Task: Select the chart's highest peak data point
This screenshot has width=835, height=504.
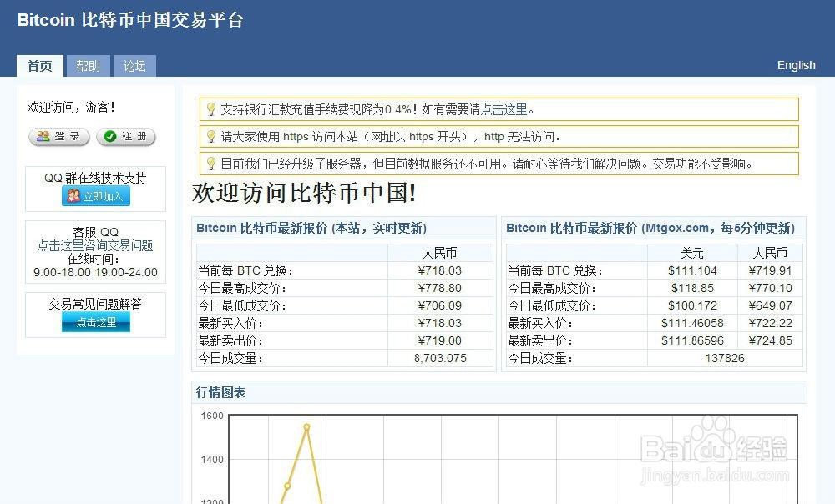Action: (306, 427)
